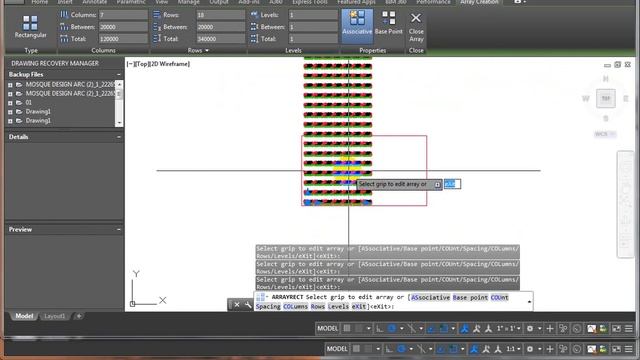This screenshot has width=640, height=360.
Task: Click isolate objects icon in the 1:1 status bar
Action: (x=563, y=349)
